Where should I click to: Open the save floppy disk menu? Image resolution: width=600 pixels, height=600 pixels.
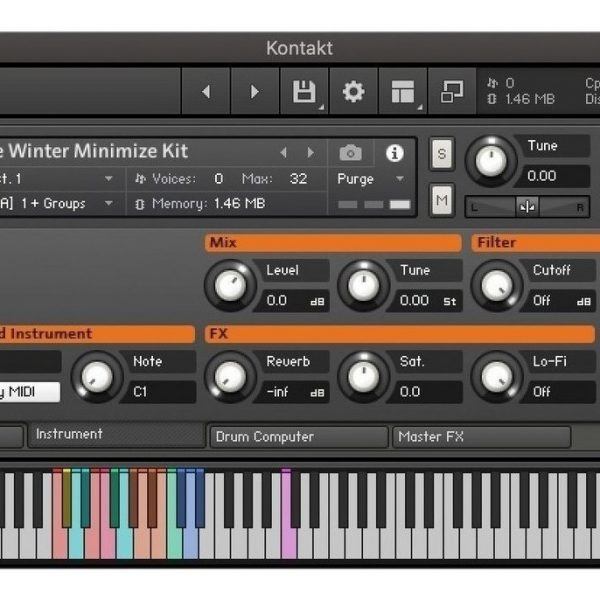click(x=304, y=92)
